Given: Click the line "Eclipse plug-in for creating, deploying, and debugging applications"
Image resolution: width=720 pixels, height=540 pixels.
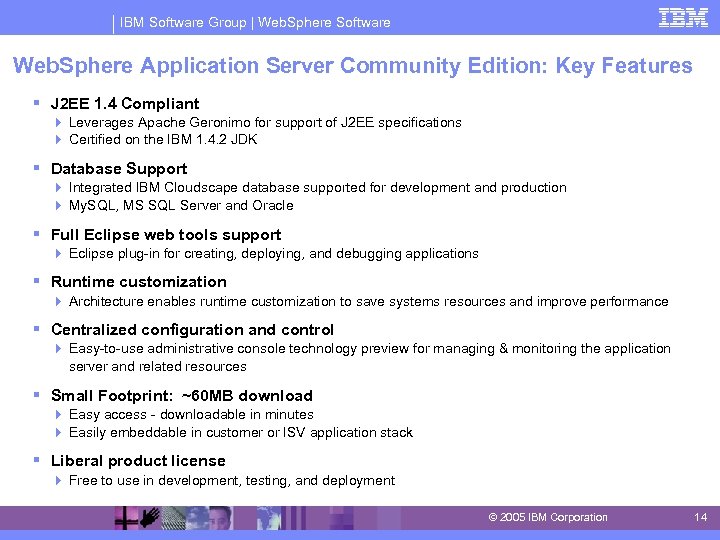Looking at the screenshot, I should [x=274, y=254].
